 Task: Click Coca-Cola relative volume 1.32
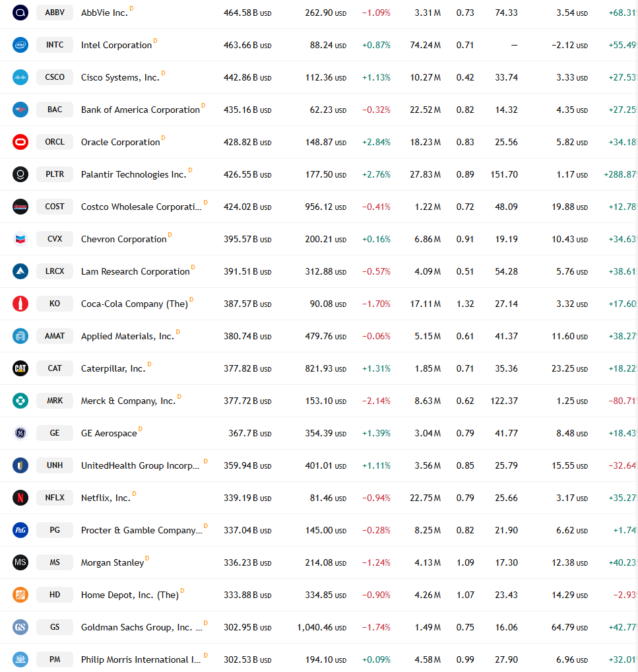tap(465, 304)
